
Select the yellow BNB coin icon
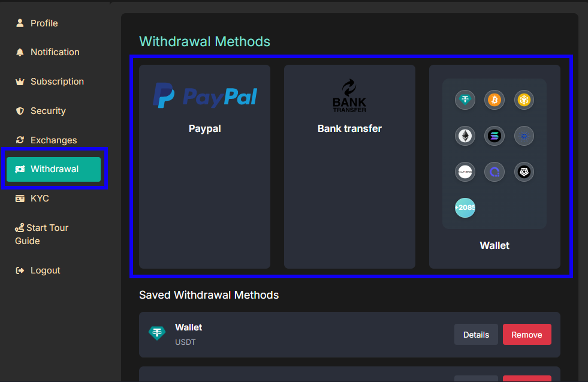click(x=524, y=100)
